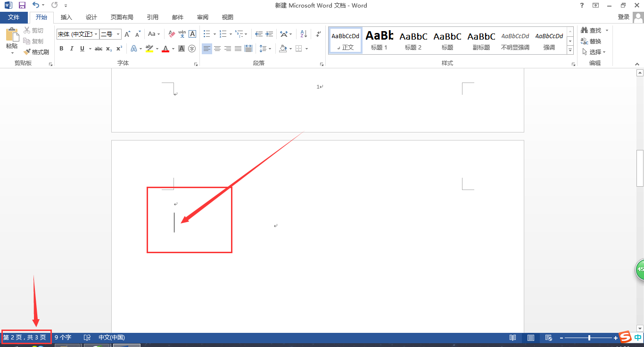Apply the 标题 2 heading style

pos(413,40)
